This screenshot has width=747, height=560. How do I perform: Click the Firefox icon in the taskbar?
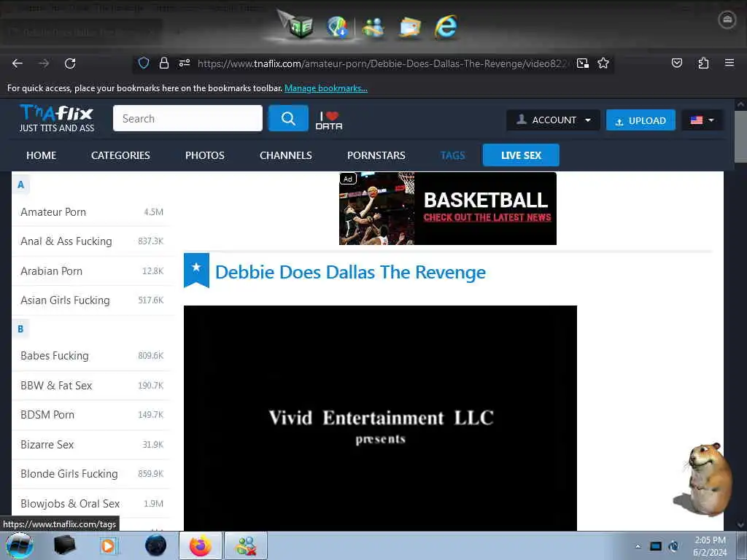point(200,545)
